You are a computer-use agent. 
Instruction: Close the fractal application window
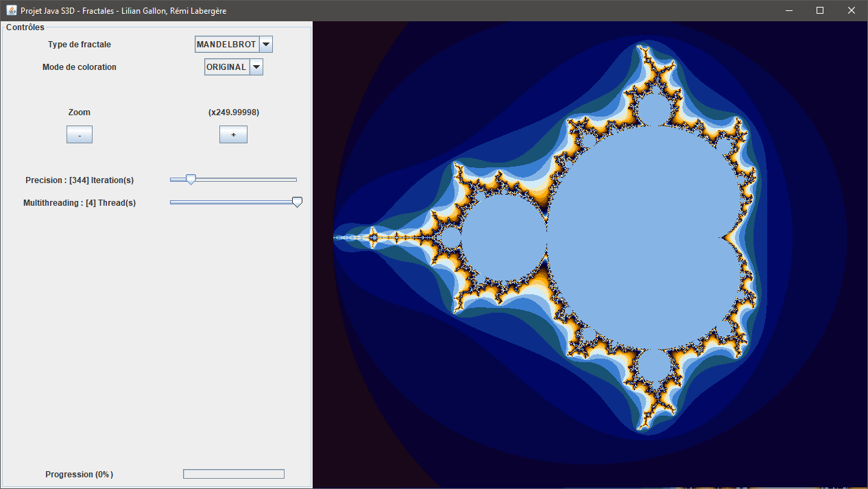click(x=852, y=10)
